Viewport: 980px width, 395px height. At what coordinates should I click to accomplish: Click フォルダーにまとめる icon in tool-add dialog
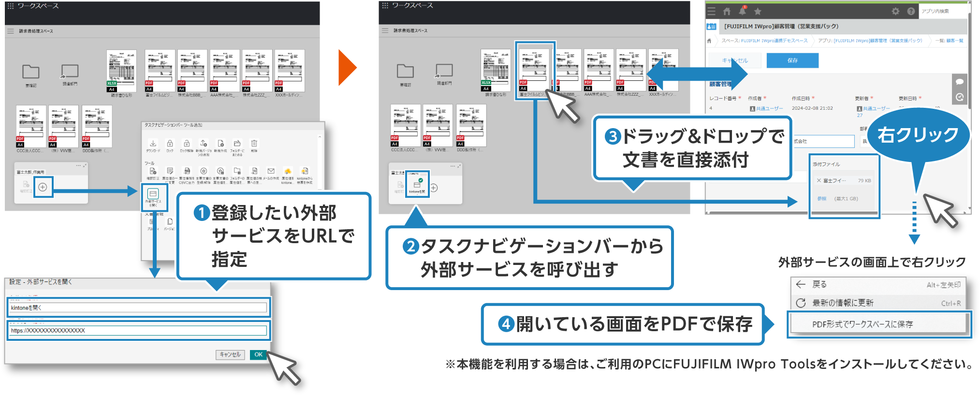pyautogui.click(x=237, y=144)
